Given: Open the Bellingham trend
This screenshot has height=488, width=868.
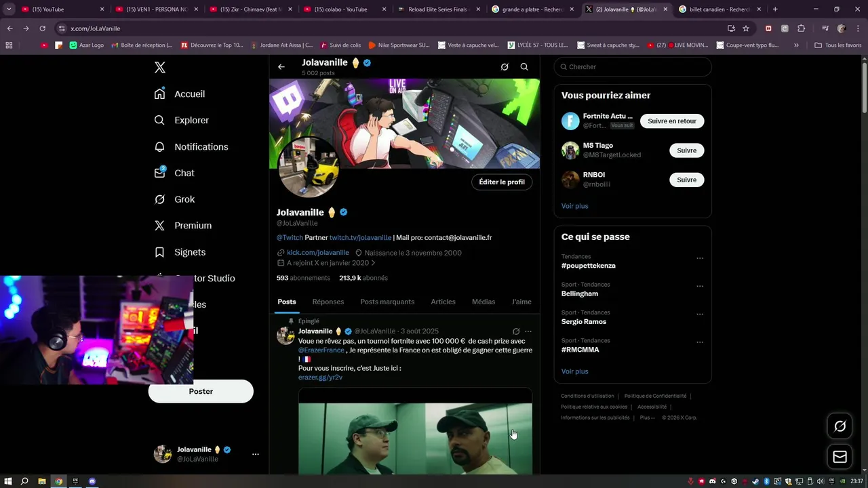Looking at the screenshot, I should [x=580, y=294].
